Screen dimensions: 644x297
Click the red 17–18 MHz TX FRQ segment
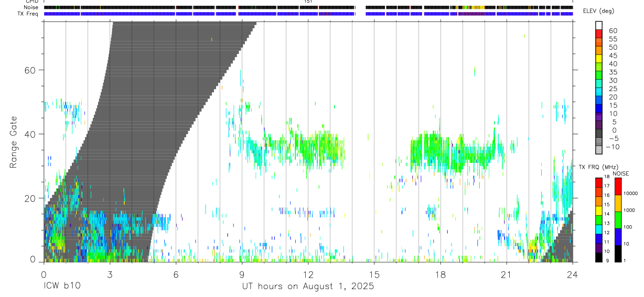click(599, 182)
